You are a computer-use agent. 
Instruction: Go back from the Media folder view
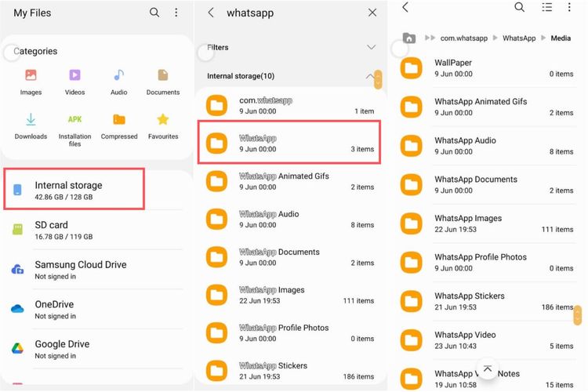tap(405, 7)
